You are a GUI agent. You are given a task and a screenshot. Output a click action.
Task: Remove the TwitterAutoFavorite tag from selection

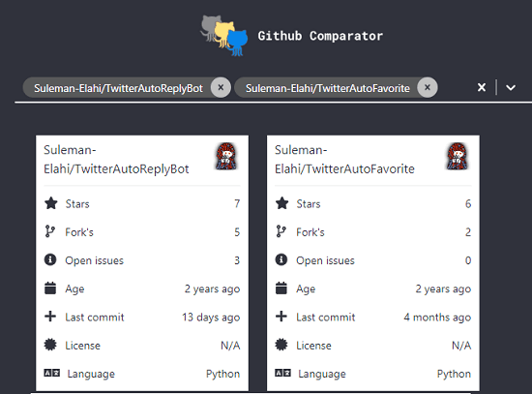pos(428,88)
